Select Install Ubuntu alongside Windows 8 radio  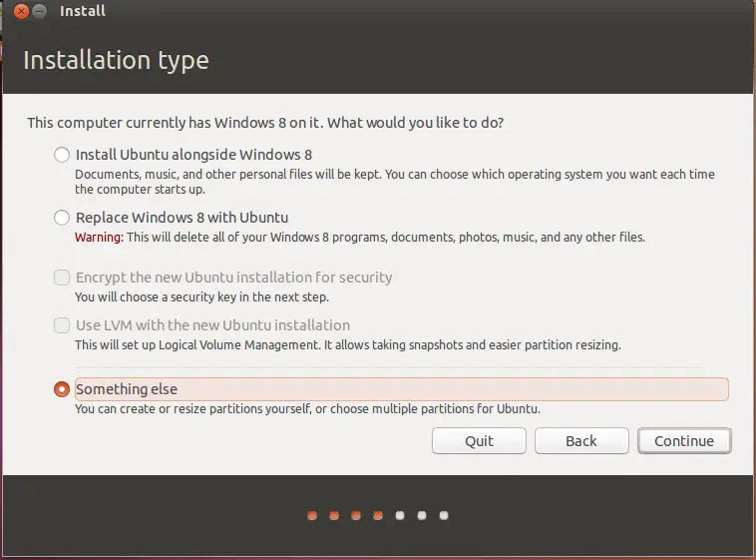pos(62,155)
